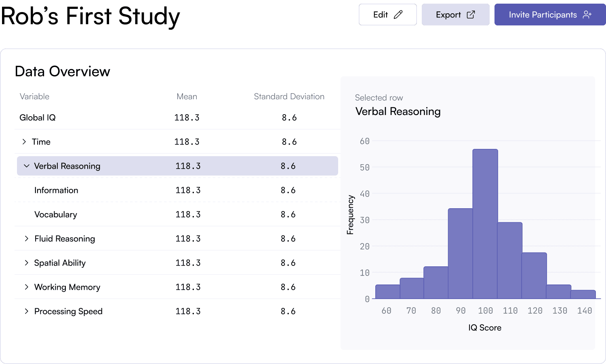The height and width of the screenshot is (364, 606).
Task: Click the add-person icon in Invite Participants
Action: coord(587,15)
